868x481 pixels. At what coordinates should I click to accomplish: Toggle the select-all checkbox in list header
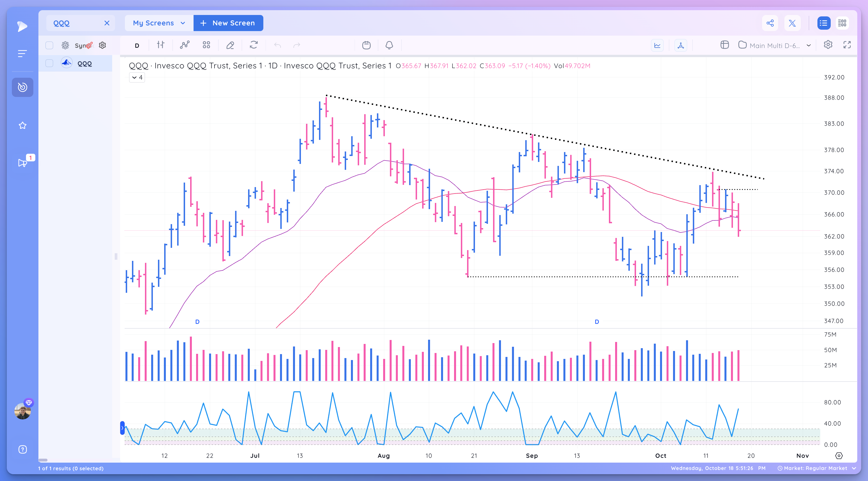[x=49, y=45]
